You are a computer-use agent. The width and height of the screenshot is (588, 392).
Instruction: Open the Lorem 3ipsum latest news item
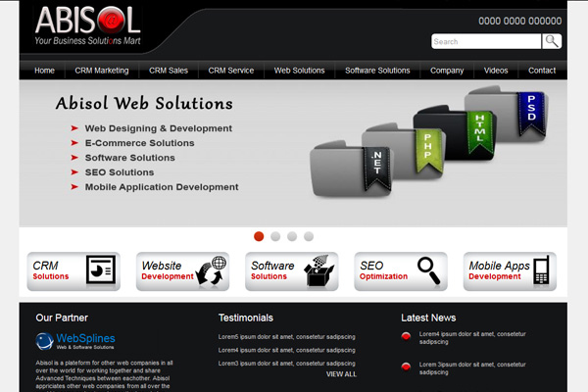pyautogui.click(x=472, y=368)
